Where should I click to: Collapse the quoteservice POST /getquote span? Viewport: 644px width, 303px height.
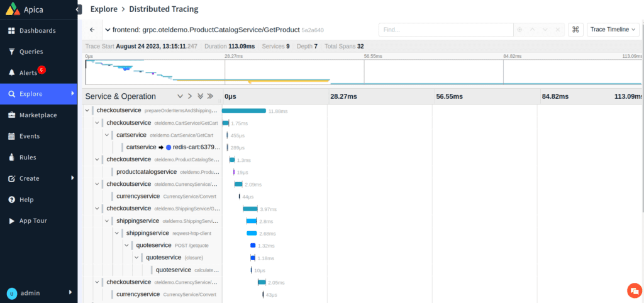tap(127, 245)
